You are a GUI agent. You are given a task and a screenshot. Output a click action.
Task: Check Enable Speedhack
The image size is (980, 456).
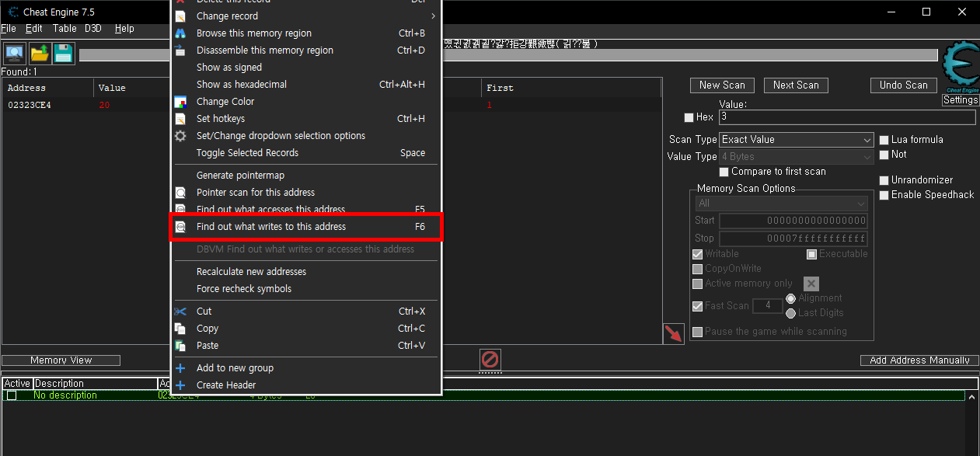click(x=884, y=195)
